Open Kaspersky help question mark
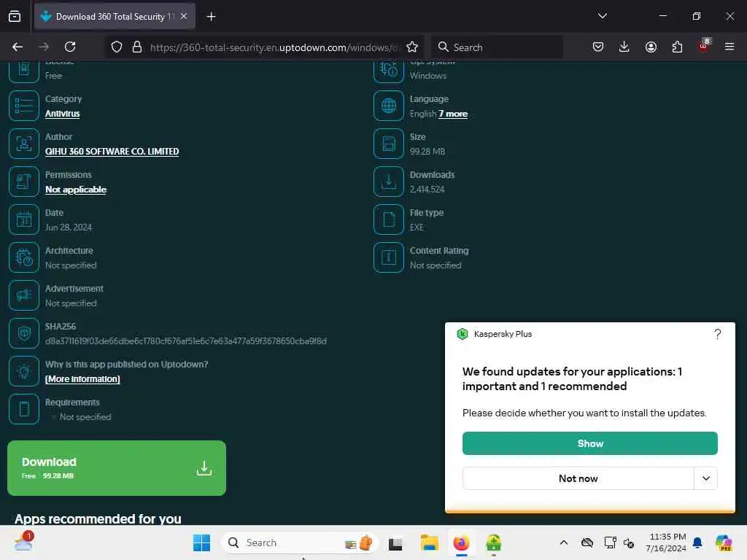Screen dimensions: 747x560 click(x=718, y=334)
